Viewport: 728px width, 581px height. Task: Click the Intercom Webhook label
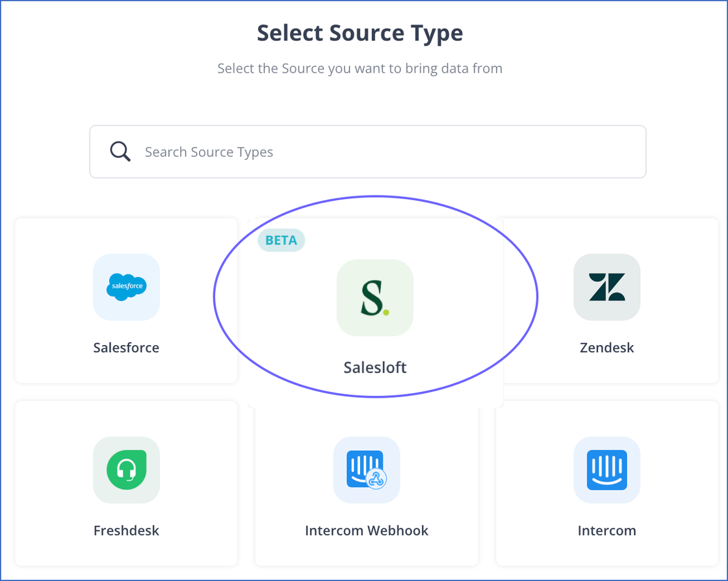[367, 530]
